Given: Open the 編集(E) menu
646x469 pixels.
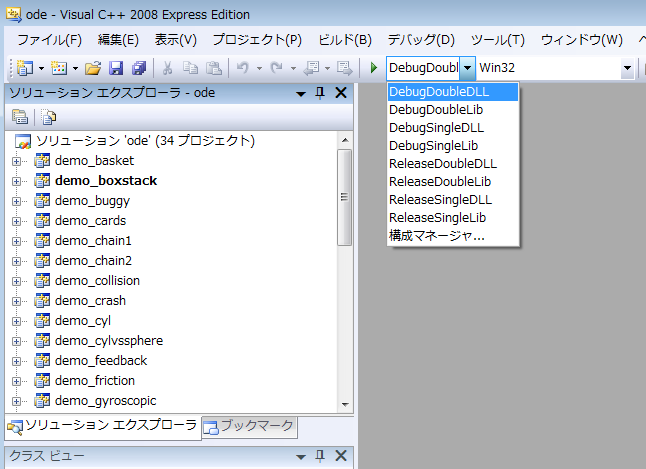Looking at the screenshot, I should pos(118,40).
